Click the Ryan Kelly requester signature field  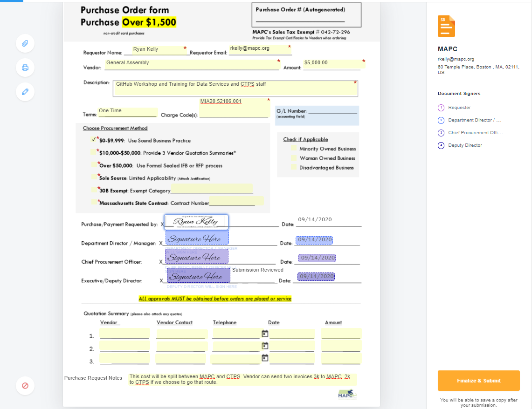tap(196, 222)
